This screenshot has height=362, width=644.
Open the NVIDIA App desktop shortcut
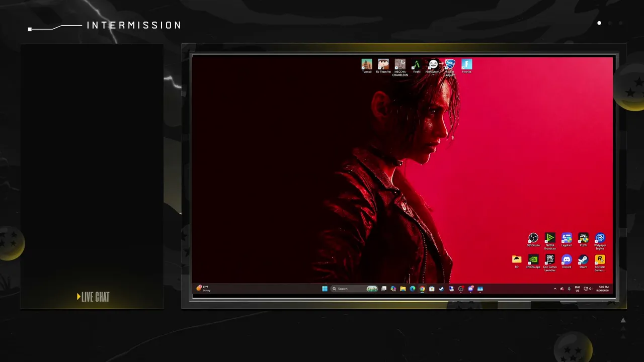pyautogui.click(x=533, y=261)
